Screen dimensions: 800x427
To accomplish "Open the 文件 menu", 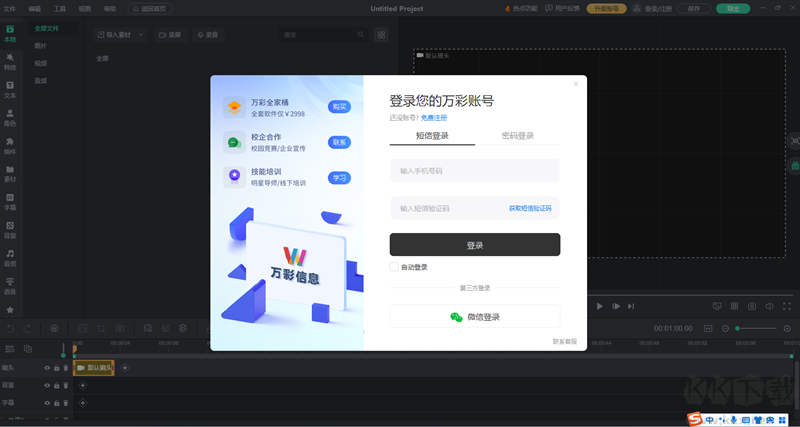I will pyautogui.click(x=9, y=9).
